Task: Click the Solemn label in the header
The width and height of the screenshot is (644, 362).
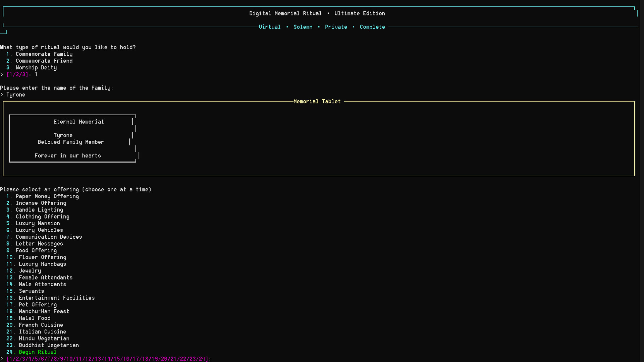Action: tap(303, 27)
